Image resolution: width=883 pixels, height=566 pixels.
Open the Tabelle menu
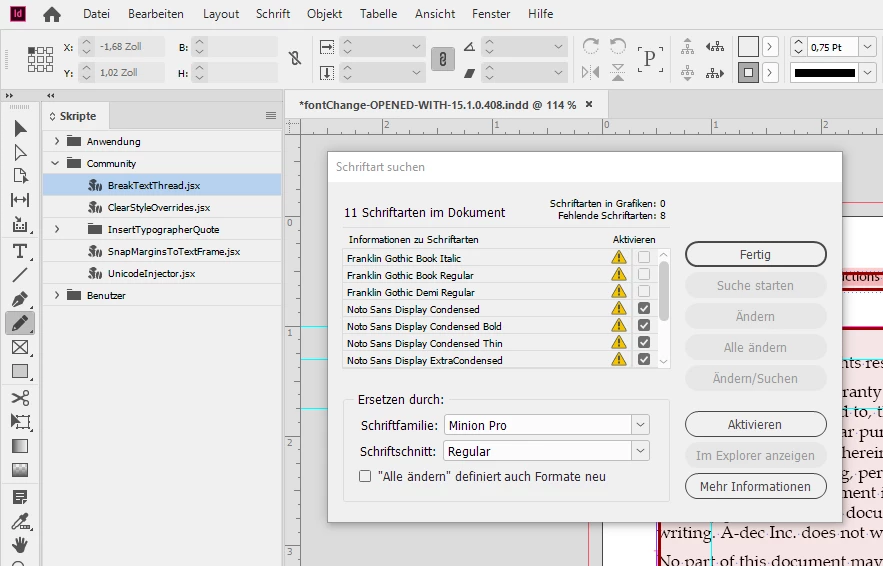[378, 14]
